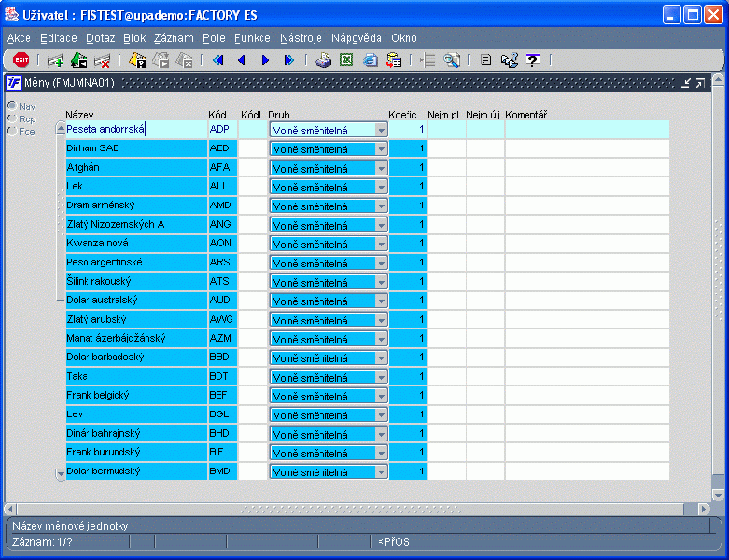Click the enter query icon with question mark

[137, 61]
